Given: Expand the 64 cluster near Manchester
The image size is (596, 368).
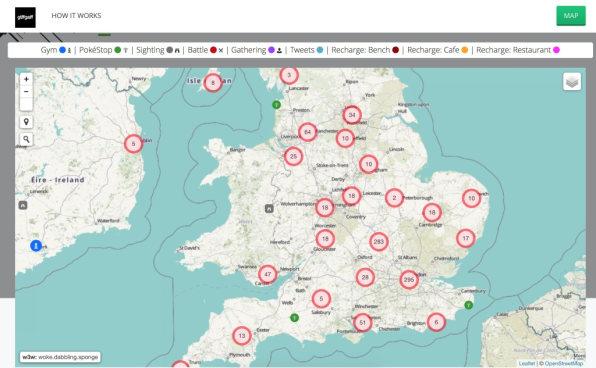Looking at the screenshot, I should 308,132.
